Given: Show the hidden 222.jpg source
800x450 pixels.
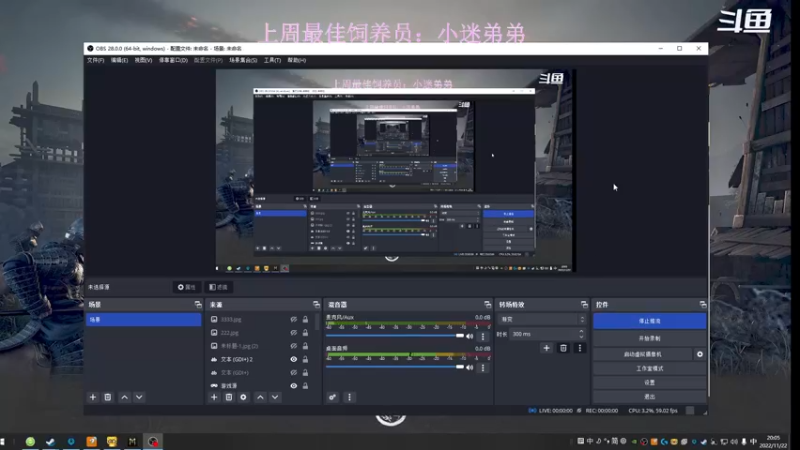Looking at the screenshot, I should pos(294,333).
